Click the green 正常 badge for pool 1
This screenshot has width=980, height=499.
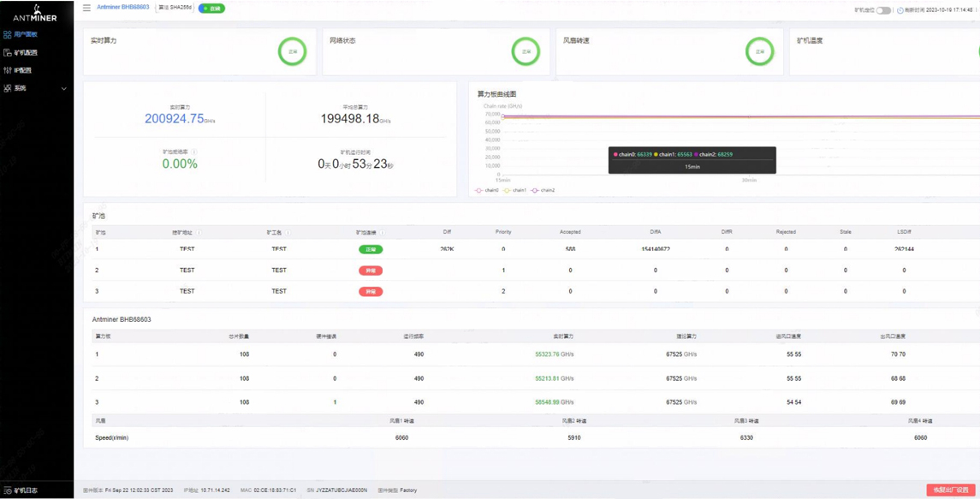[370, 249]
